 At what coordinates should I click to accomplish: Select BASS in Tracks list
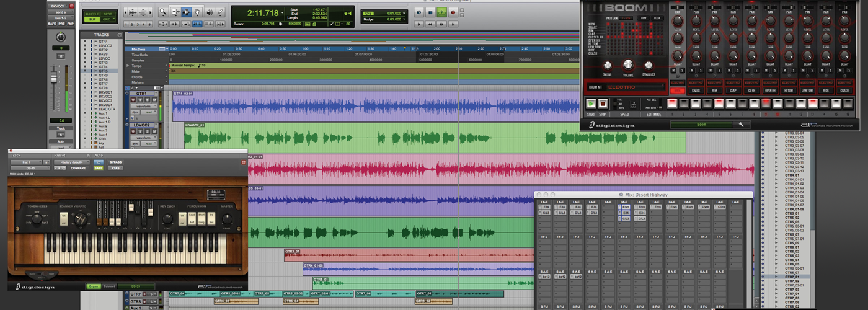103,55
